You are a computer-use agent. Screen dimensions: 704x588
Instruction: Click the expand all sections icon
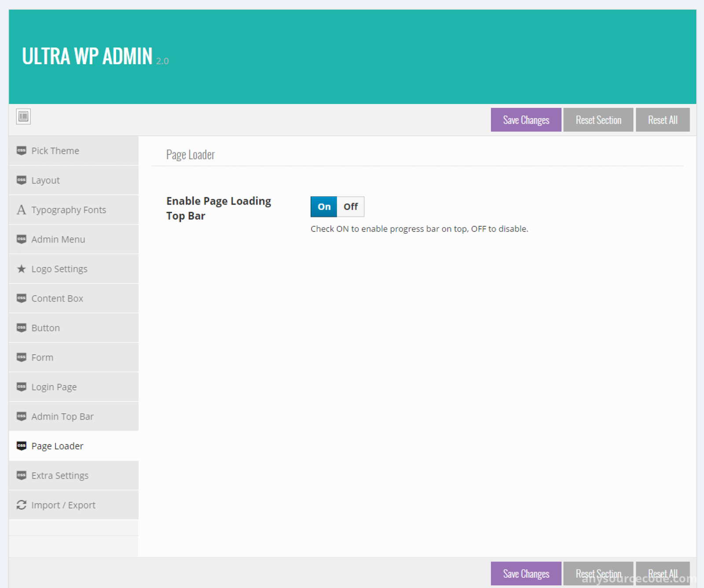tap(23, 117)
